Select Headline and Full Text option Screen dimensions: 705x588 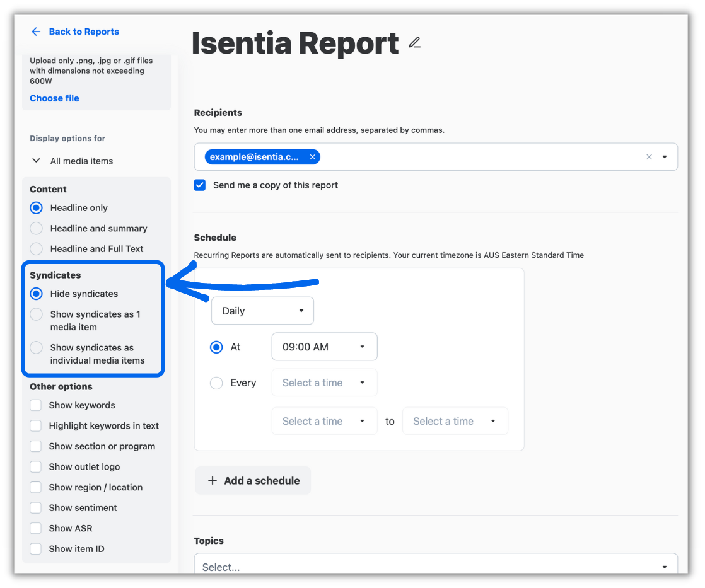(x=37, y=248)
